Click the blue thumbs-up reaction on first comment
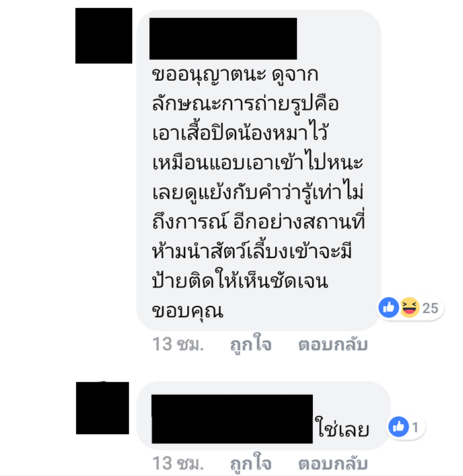This screenshot has height=476, width=463. coord(388,308)
